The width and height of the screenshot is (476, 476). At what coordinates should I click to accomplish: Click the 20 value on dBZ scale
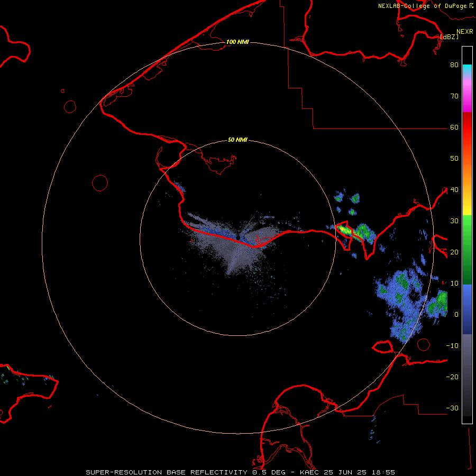pyautogui.click(x=454, y=252)
